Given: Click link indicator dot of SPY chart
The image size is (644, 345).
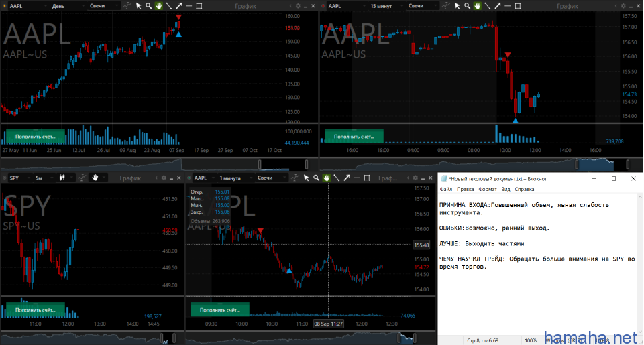Looking at the screenshot, I should (5, 178).
